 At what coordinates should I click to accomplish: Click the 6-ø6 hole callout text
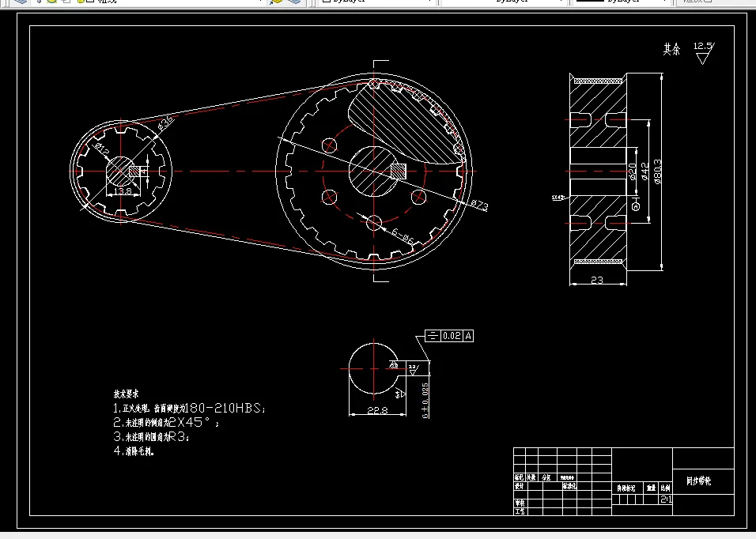point(402,236)
